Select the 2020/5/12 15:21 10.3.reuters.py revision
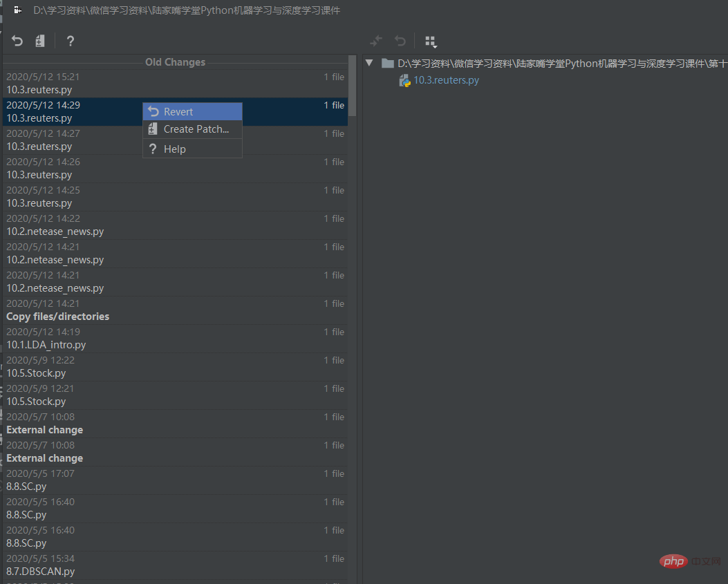Image resolution: width=728 pixels, height=584 pixels. pos(175,83)
